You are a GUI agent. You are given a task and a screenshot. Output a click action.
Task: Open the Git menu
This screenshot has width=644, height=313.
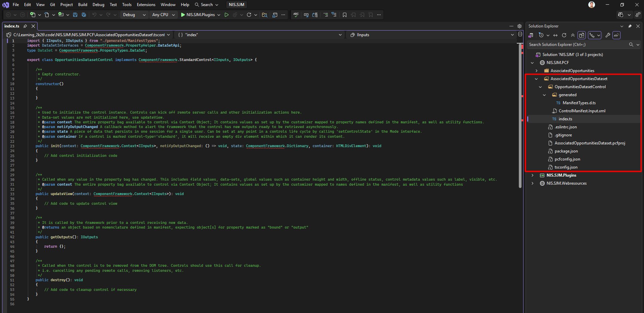pyautogui.click(x=52, y=5)
